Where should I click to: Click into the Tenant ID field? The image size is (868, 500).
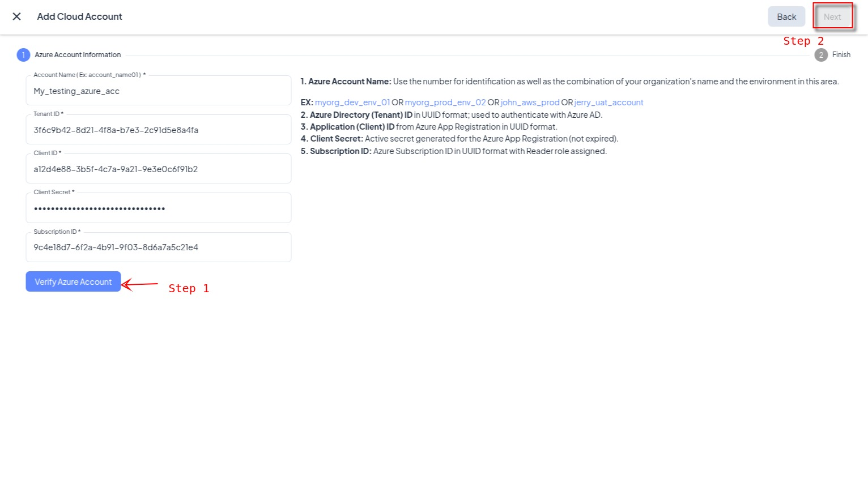[158, 130]
